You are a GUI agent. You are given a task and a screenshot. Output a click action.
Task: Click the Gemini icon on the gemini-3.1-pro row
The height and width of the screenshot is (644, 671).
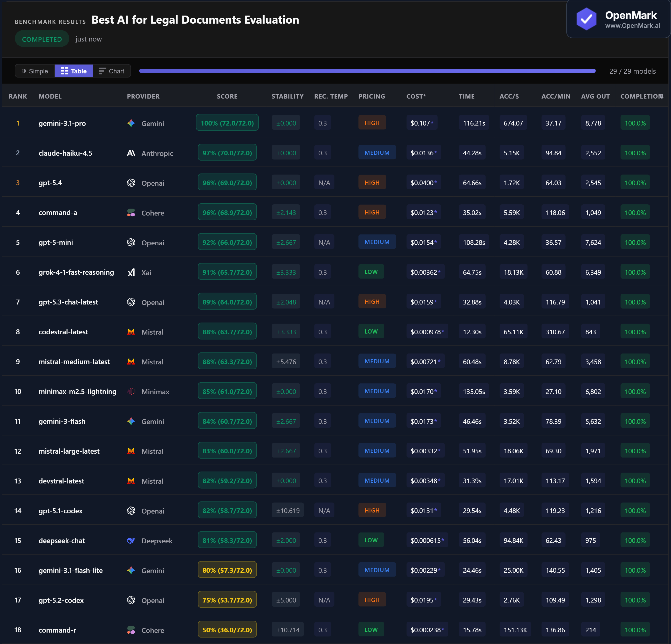[131, 123]
